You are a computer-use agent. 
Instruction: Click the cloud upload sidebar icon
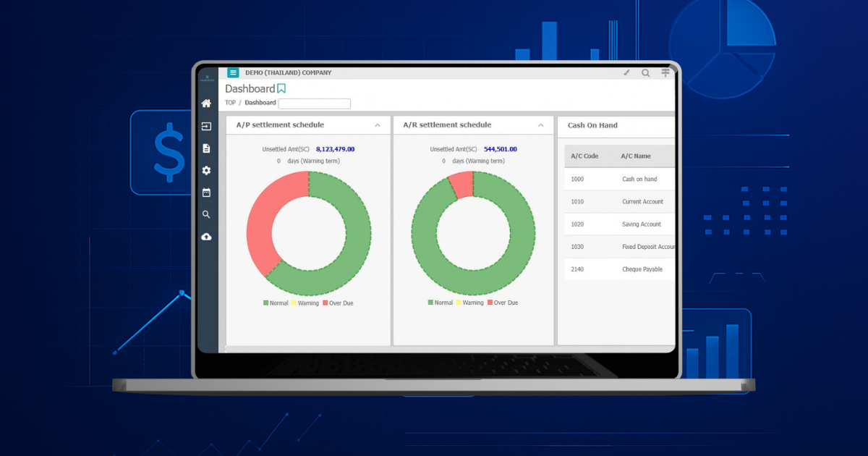(206, 237)
